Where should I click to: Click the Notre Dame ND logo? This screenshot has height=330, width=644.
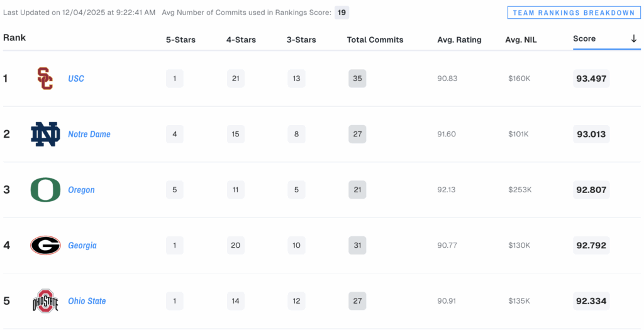[x=45, y=134]
